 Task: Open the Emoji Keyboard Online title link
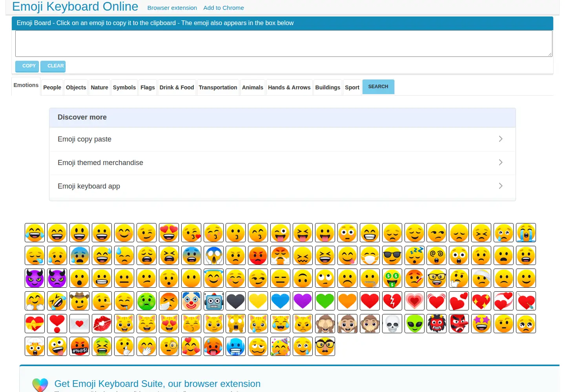(75, 6)
